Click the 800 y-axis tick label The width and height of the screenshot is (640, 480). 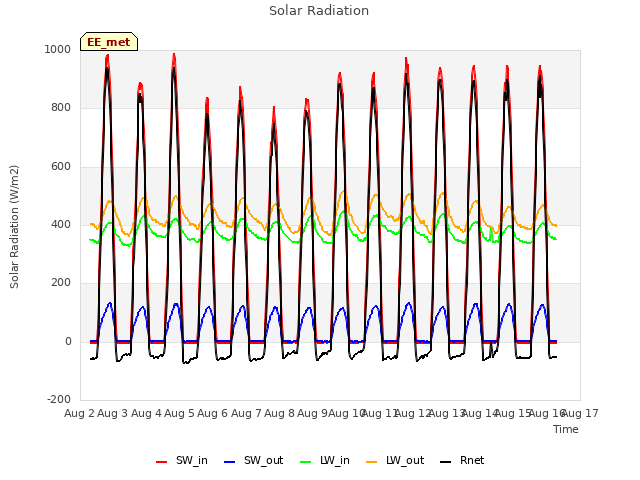pyautogui.click(x=61, y=108)
